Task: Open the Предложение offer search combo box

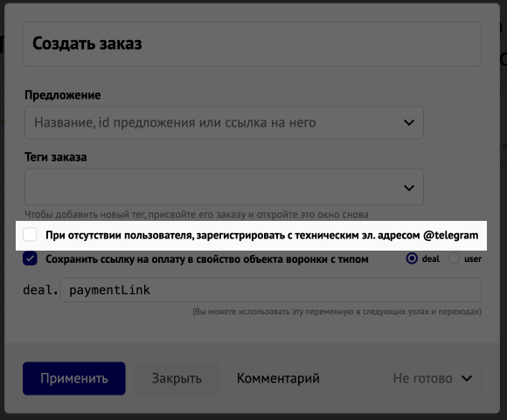Action: click(224, 123)
